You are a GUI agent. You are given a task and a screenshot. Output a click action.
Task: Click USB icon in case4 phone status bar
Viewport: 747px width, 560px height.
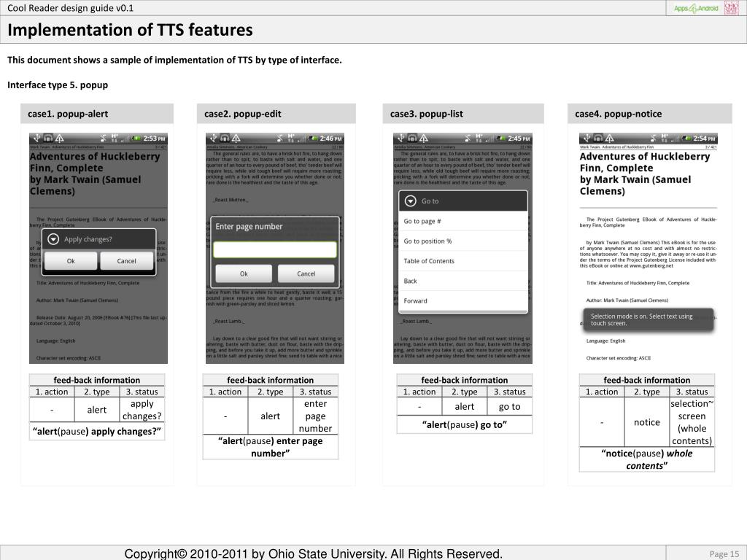tap(587, 138)
